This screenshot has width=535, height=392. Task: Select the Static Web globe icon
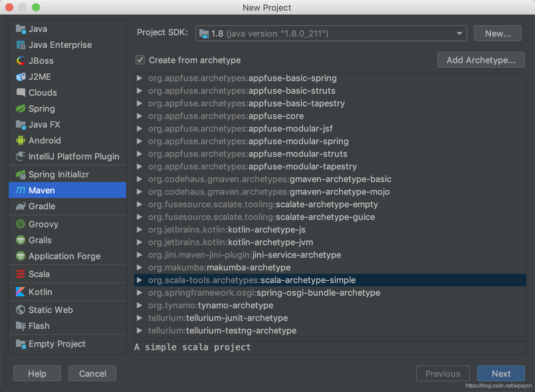point(21,310)
